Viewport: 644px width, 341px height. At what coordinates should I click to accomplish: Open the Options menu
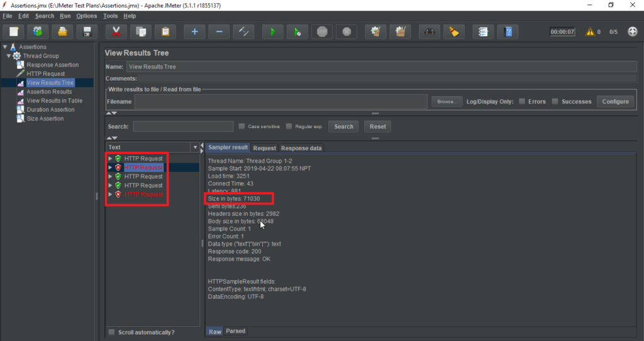pyautogui.click(x=86, y=16)
